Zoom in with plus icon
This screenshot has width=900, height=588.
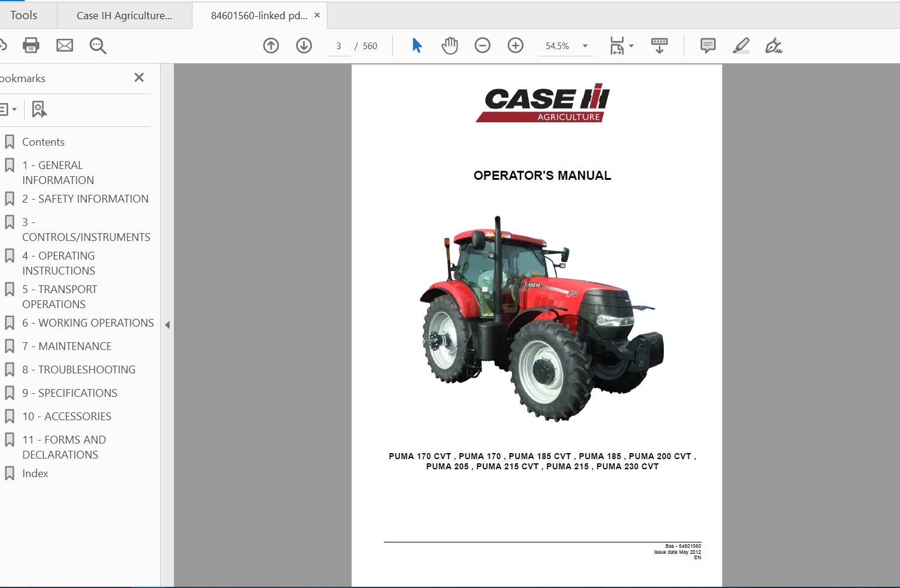(516, 46)
